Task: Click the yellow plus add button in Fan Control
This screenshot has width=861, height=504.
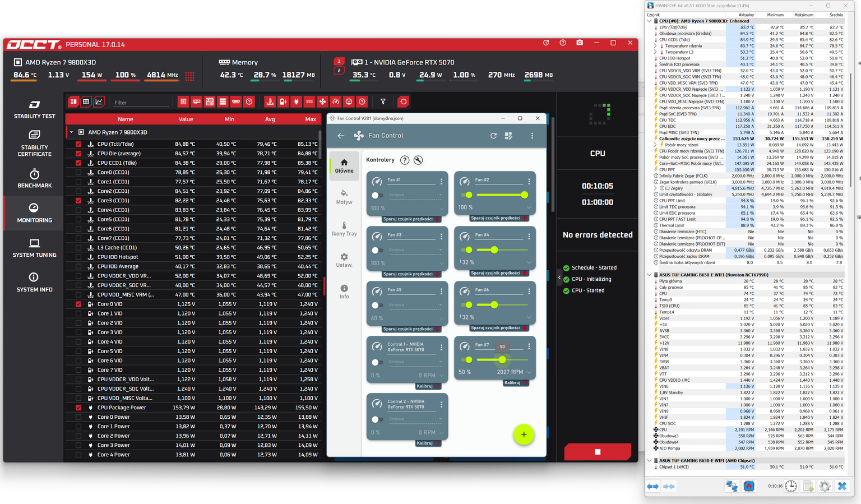Action: (524, 434)
